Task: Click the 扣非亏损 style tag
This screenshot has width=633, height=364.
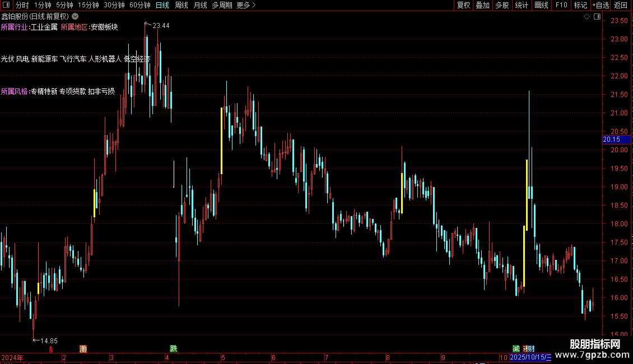Action: [x=101, y=91]
